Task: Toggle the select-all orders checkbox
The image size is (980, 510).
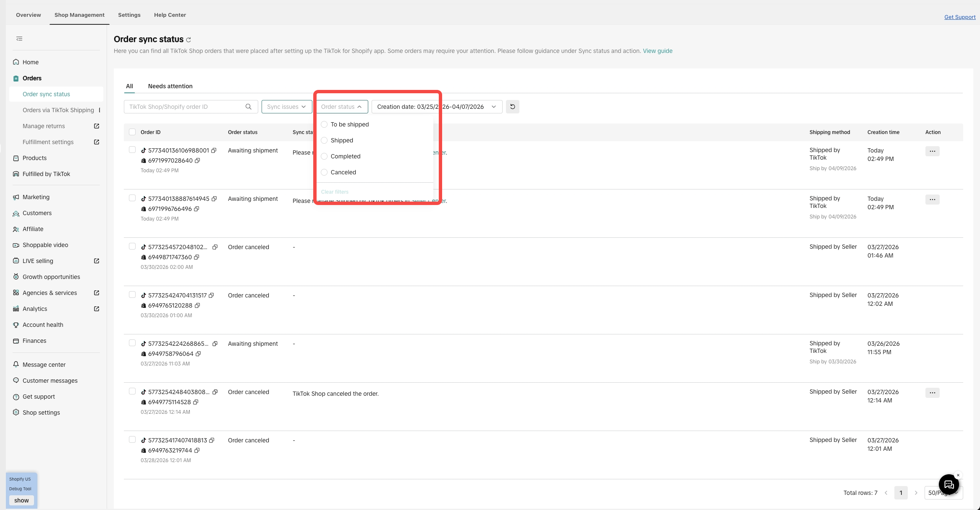Action: [x=132, y=132]
